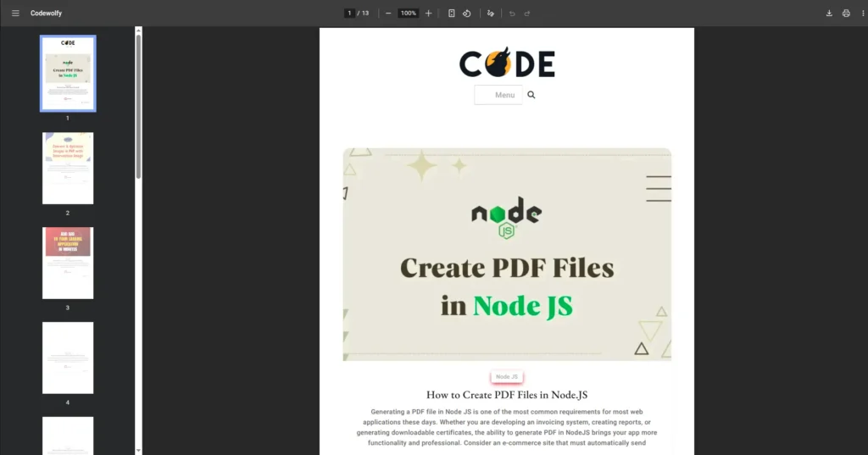Click the 'How to Create PDF Files in Node.JS' heading
868x455 pixels.
pos(507,395)
